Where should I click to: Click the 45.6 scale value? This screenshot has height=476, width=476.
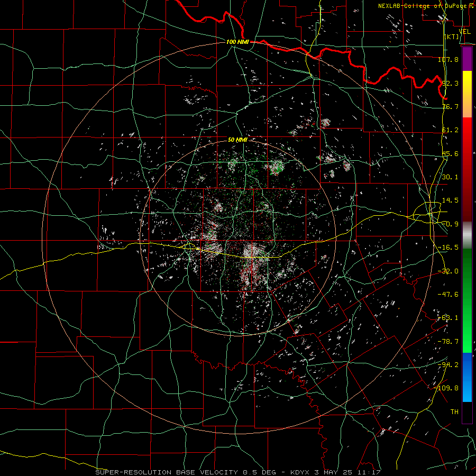[450, 153]
